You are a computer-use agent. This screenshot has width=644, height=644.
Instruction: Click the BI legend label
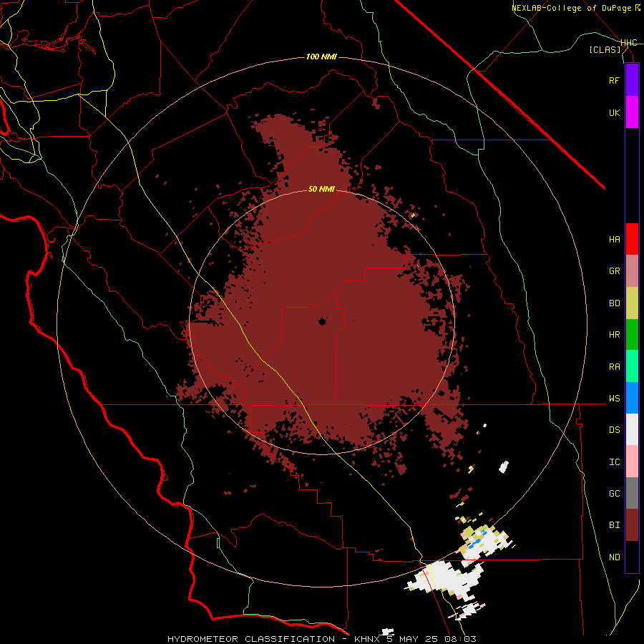click(614, 525)
